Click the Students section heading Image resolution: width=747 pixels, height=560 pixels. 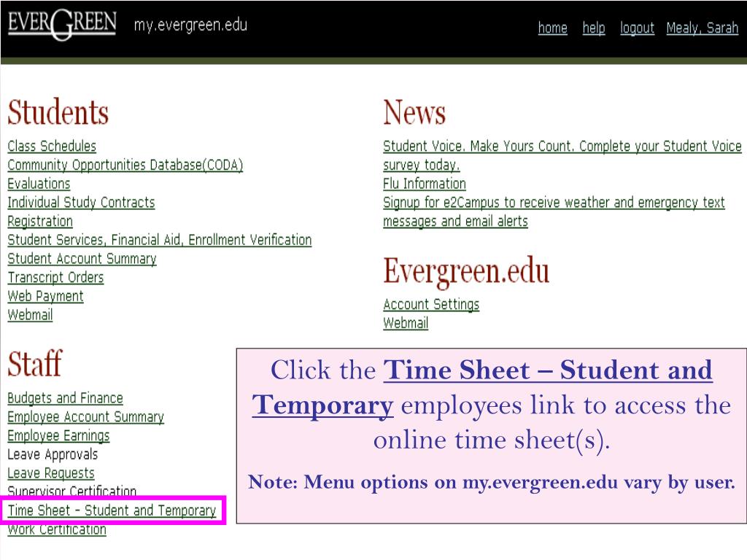tap(58, 112)
